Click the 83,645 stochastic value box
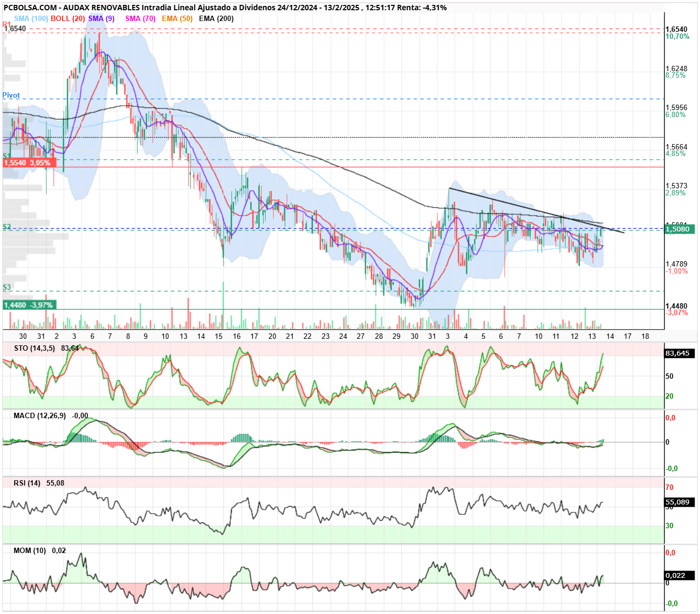The image size is (700, 614). click(x=680, y=353)
